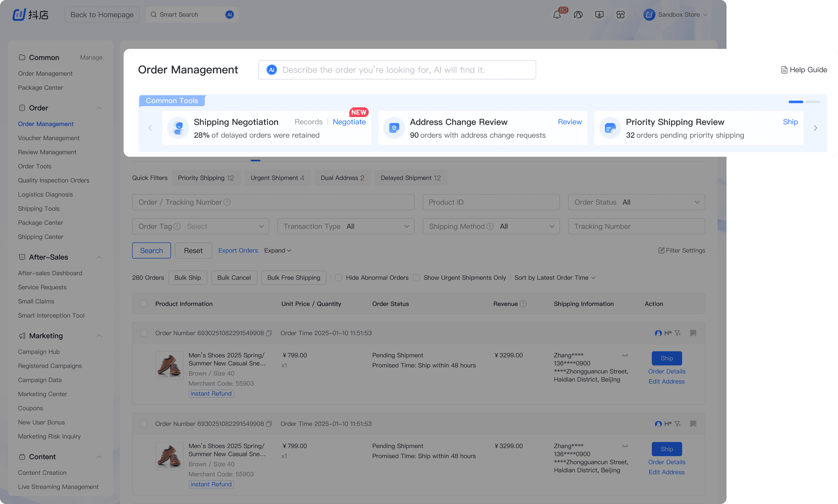Viewport: 838px width, 504px height.
Task: Click the notification bell icon
Action: pos(556,15)
